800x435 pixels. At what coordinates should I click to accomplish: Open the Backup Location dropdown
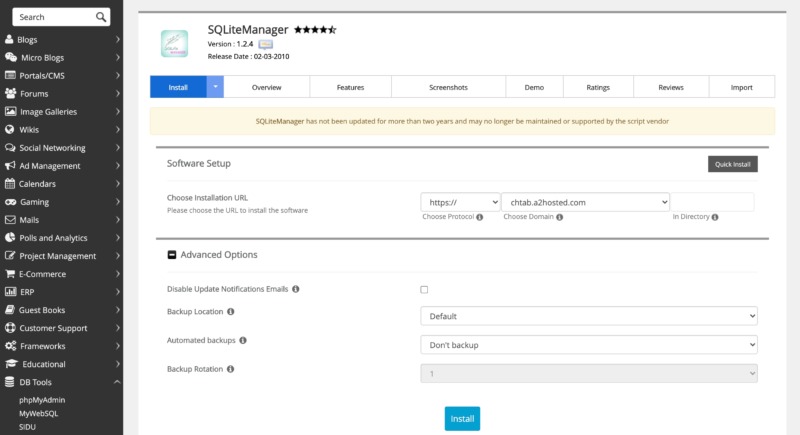[588, 316]
